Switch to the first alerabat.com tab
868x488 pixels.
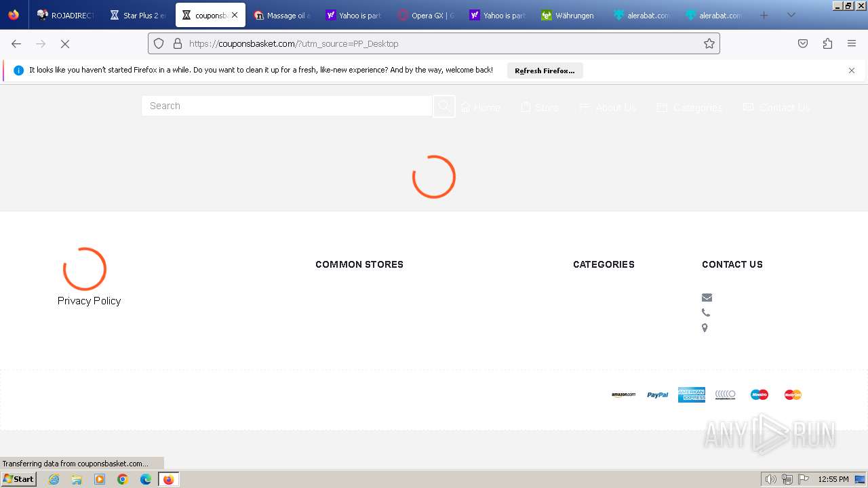(x=641, y=15)
